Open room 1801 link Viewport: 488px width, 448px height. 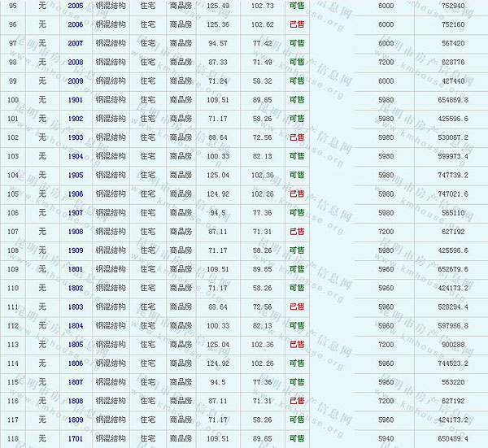(x=75, y=269)
